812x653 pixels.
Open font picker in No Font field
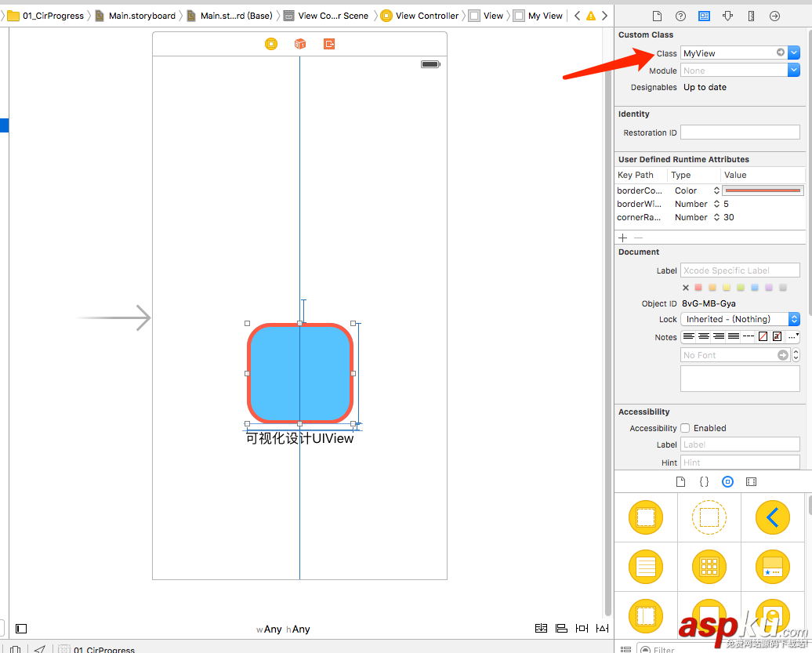coord(782,355)
